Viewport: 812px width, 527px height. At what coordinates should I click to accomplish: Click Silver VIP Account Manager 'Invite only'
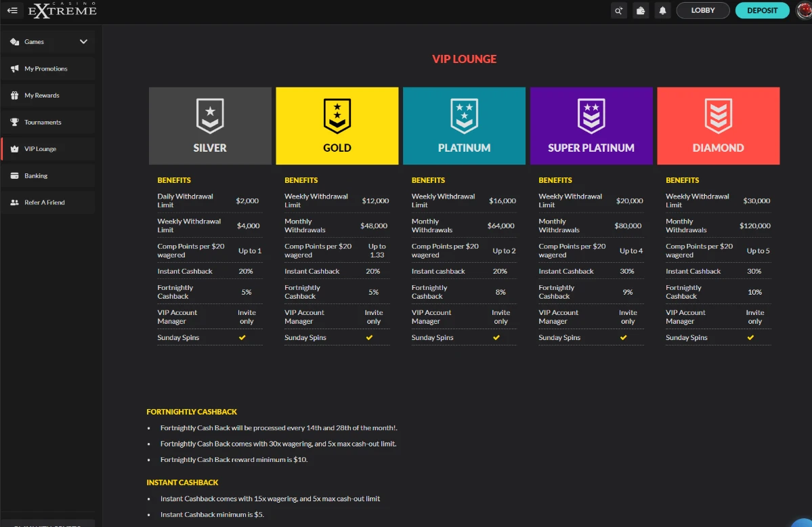[247, 317]
